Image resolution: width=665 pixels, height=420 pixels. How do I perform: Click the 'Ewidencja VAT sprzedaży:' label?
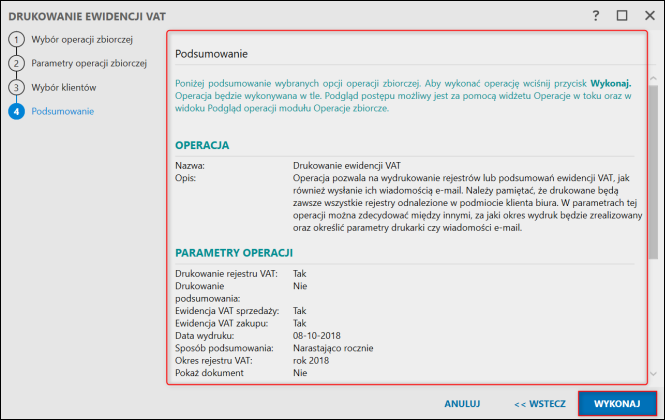227,311
